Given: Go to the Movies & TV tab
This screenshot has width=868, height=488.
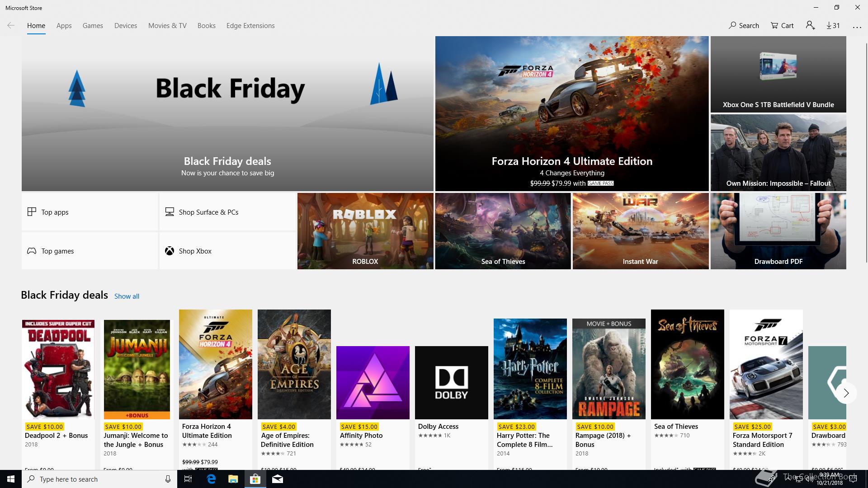Looking at the screenshot, I should point(167,26).
